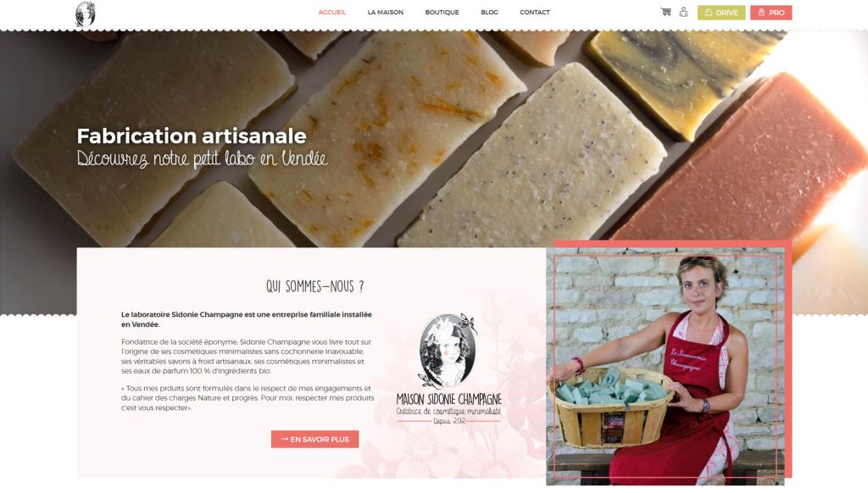Screen dimensions: 868x493
Task: Open the user account icon
Action: click(x=684, y=12)
